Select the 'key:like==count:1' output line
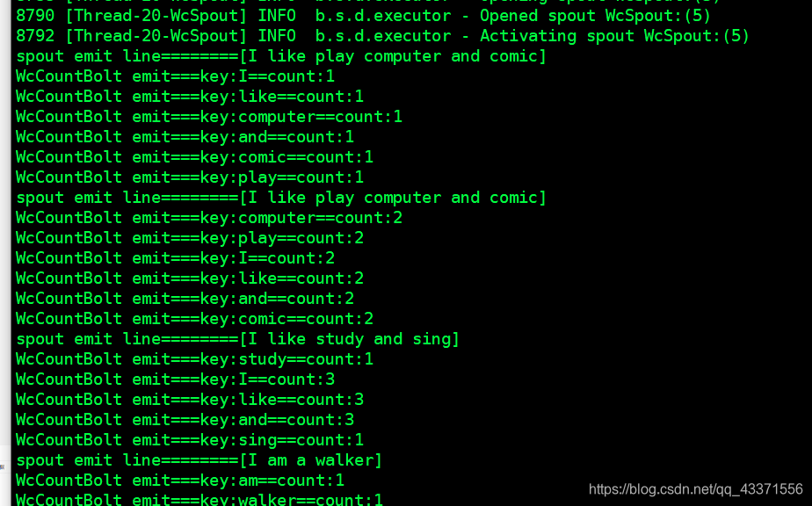Viewport: 812px width, 506px height. click(x=190, y=97)
